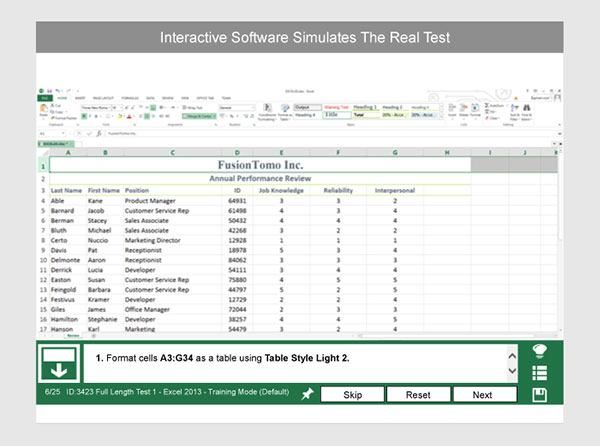The image size is (600, 446).
Task: Collapse the ribbon with the arrow
Action: pyautogui.click(x=559, y=125)
